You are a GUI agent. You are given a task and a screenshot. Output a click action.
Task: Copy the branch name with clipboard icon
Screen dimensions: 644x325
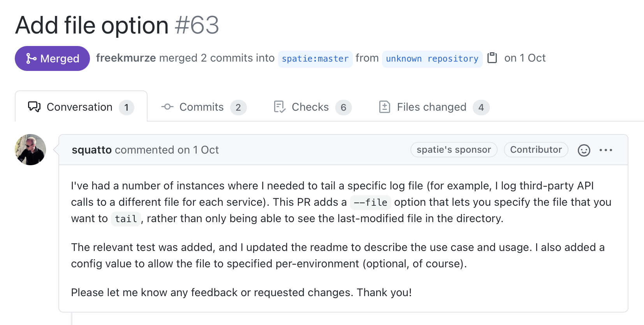[492, 58]
